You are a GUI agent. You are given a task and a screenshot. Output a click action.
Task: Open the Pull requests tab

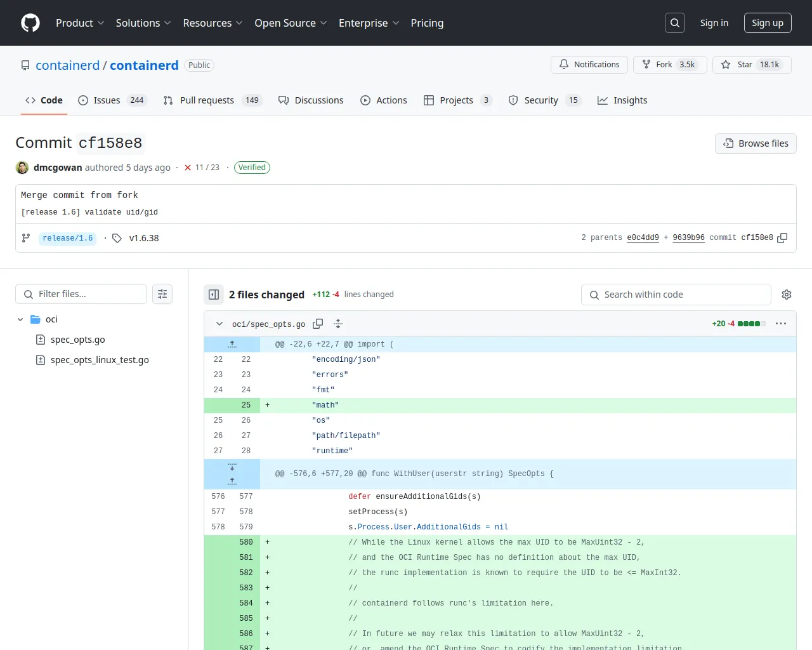[213, 100]
